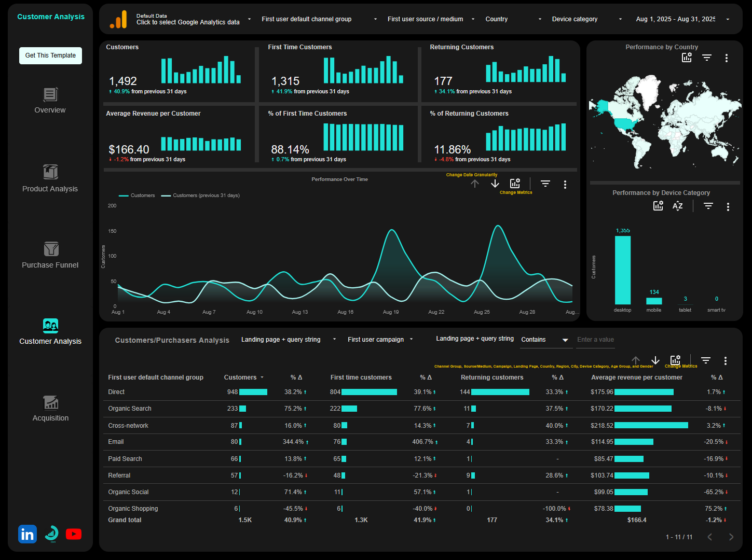Open three-dot menu on Performance by Device Category
This screenshot has width=752, height=560.
tap(729, 206)
